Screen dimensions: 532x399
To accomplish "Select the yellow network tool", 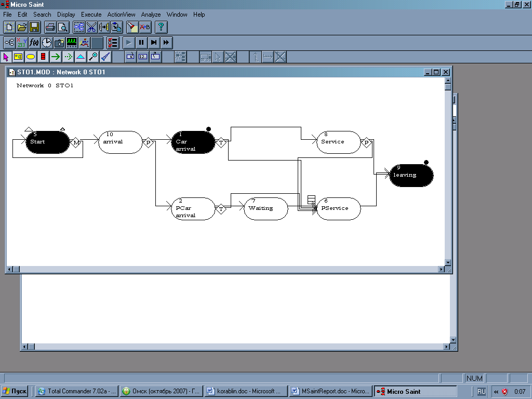I will (x=18, y=57).
